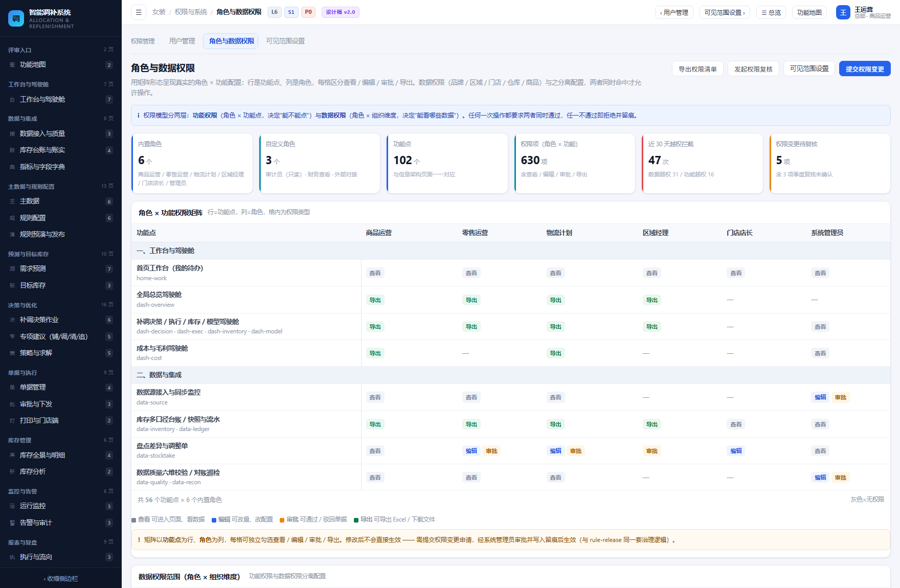Click the 女装 breadcrumb link
The height and width of the screenshot is (588, 900).
pos(159,12)
